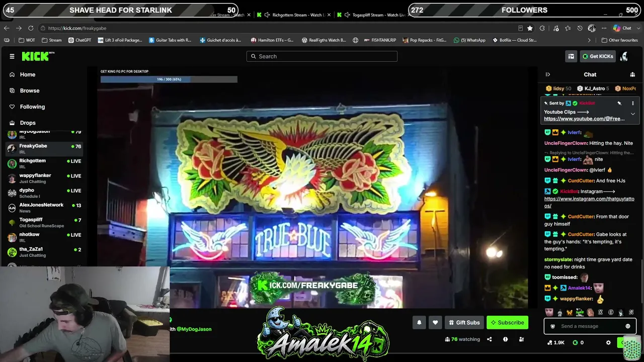The width and height of the screenshot is (644, 362).
Task: Open the WhatsApp bookmark
Action: coord(469,40)
